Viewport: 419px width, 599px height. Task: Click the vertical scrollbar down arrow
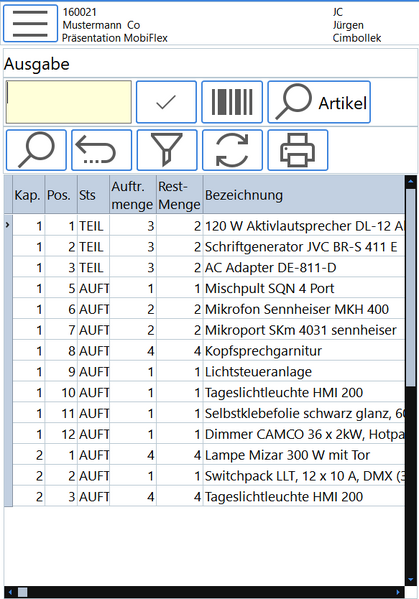(411, 580)
